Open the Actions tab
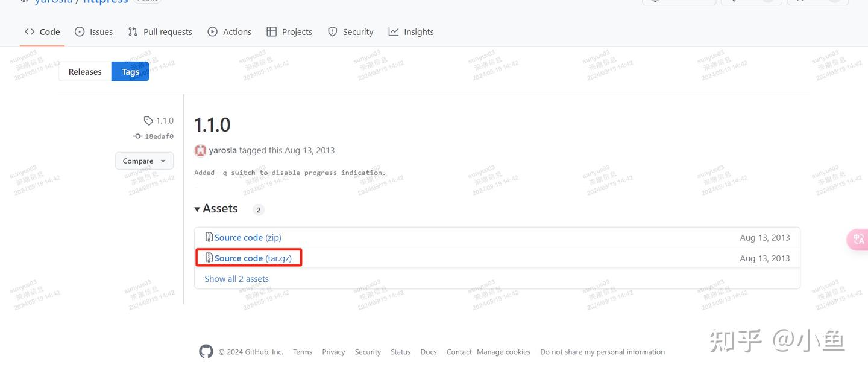868x376 pixels. point(229,32)
